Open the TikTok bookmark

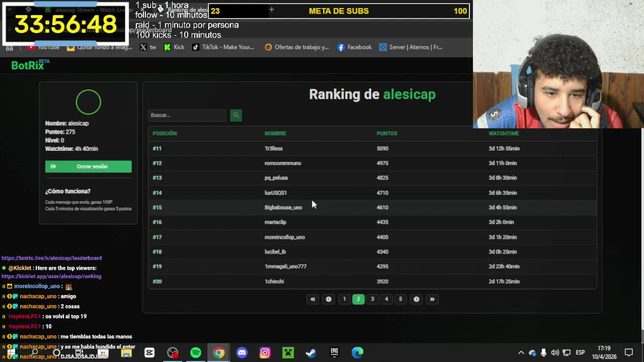click(223, 47)
